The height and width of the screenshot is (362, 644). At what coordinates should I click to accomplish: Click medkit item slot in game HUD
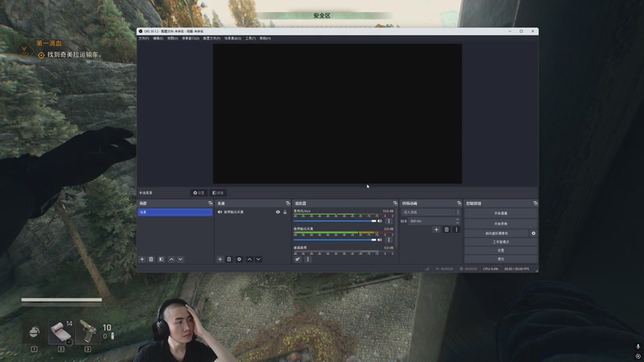pos(61,331)
